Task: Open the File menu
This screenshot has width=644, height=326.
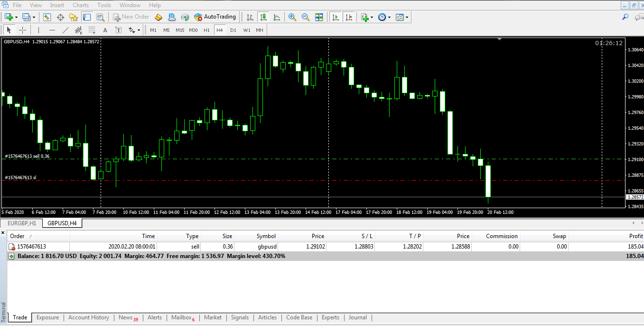Action: pyautogui.click(x=17, y=5)
